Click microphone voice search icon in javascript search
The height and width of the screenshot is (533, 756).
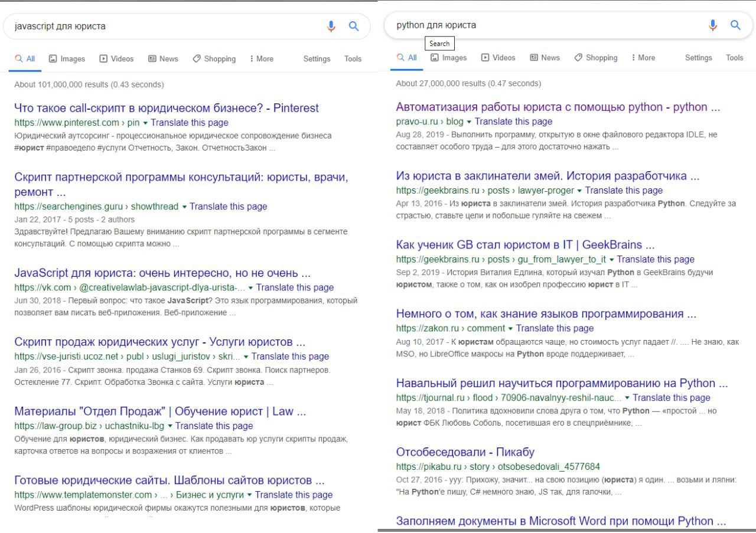tap(331, 26)
